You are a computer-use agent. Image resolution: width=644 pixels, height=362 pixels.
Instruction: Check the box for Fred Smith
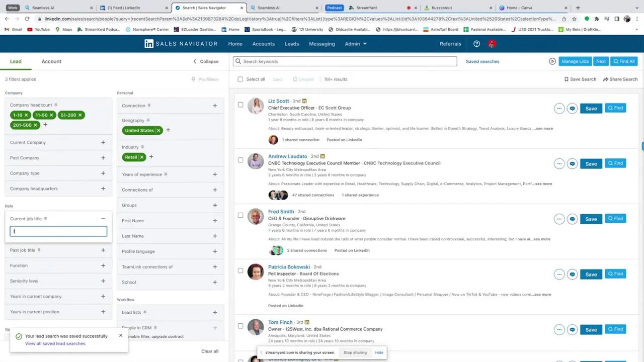pos(240,215)
